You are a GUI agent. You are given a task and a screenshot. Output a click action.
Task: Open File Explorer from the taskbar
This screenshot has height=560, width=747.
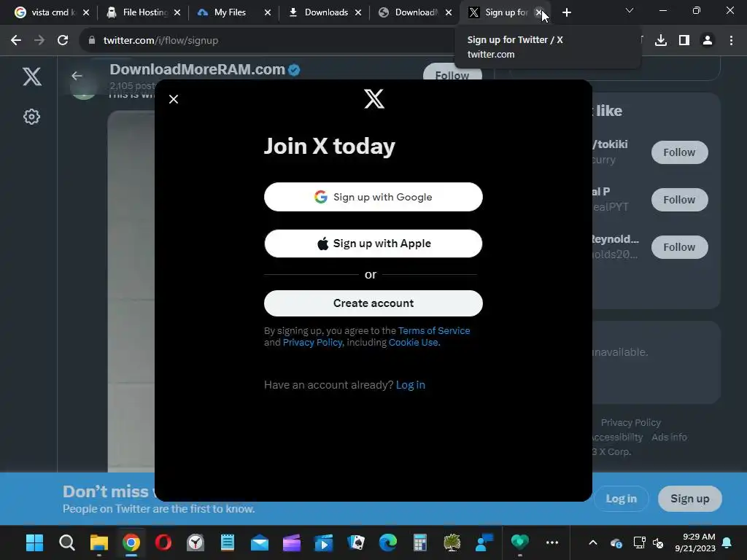[99, 542]
